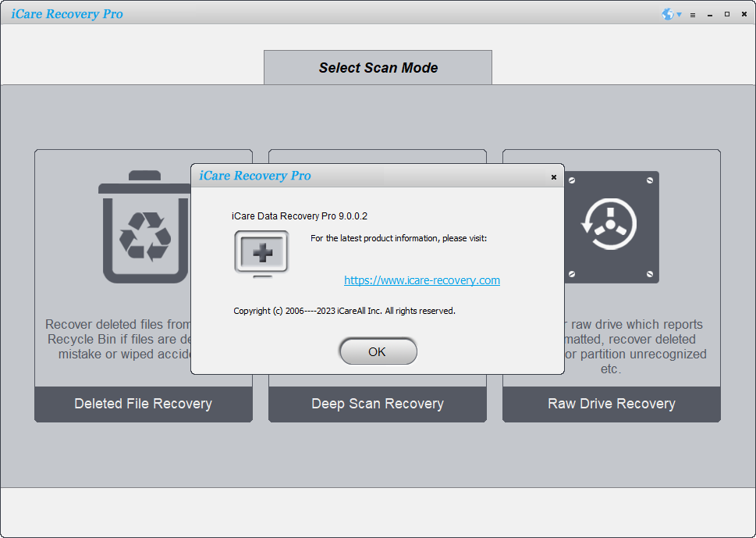Close the iCare Recovery Pro about dialog
The width and height of the screenshot is (756, 538).
click(553, 177)
